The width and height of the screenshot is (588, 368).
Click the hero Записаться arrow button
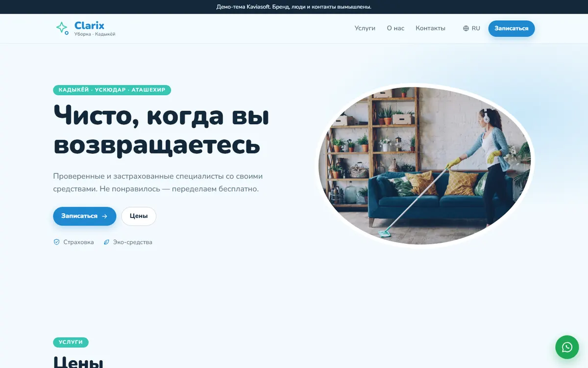click(x=85, y=216)
